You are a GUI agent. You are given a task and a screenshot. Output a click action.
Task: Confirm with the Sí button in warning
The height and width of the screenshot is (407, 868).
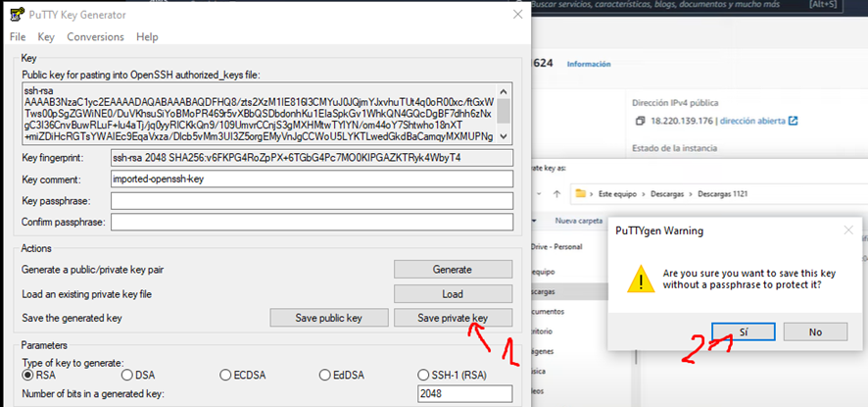(x=744, y=331)
